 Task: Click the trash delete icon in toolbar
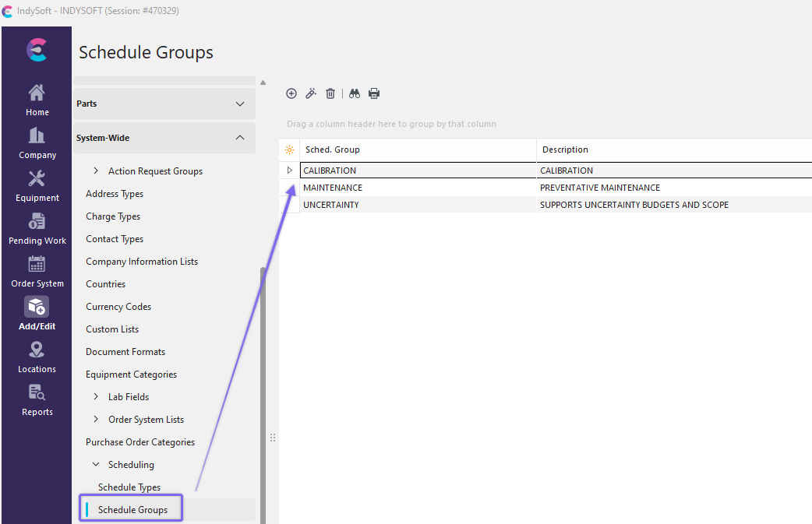(x=330, y=93)
